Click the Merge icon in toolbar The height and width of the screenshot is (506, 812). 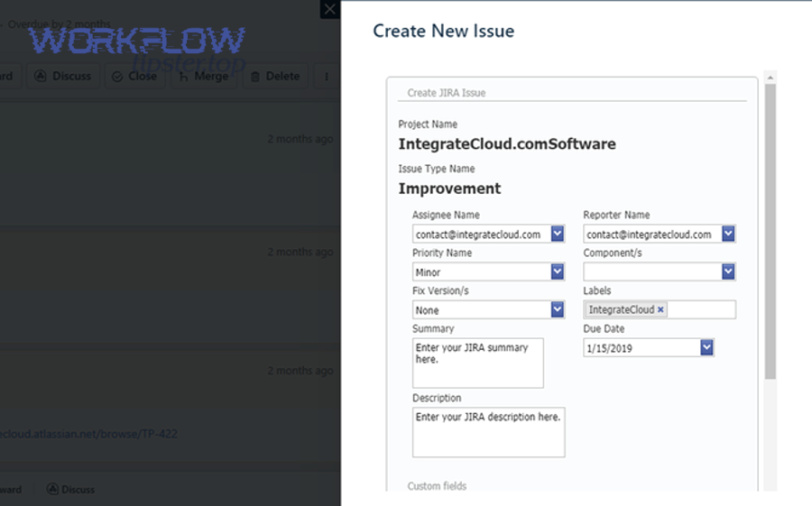183,77
